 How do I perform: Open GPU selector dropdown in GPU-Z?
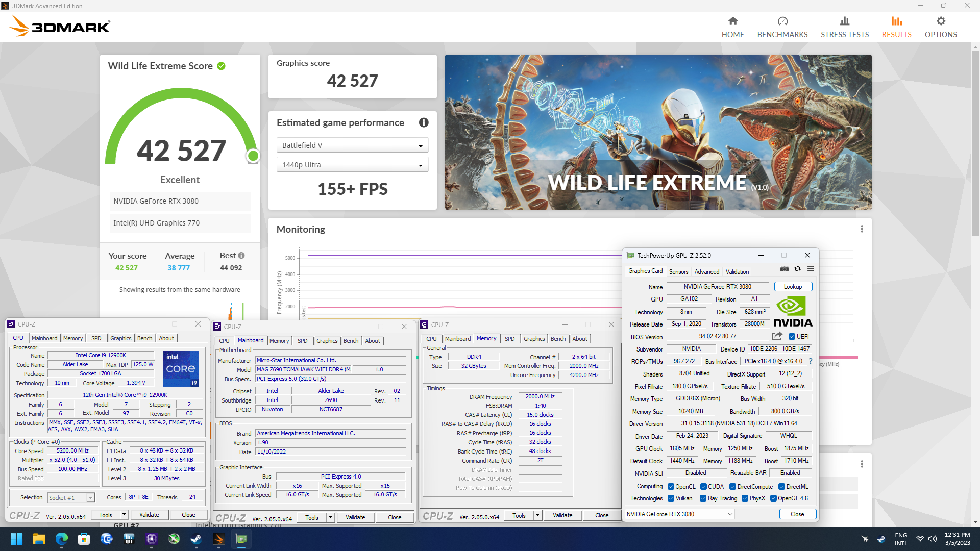coord(680,514)
